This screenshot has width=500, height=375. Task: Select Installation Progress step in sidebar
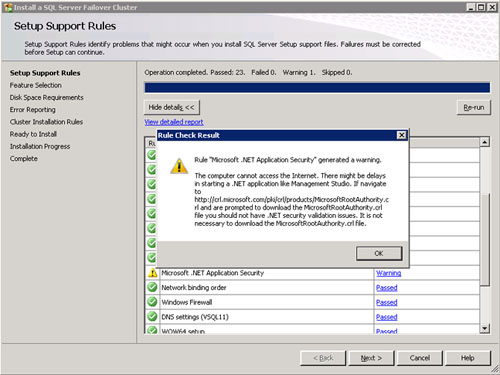tap(40, 146)
